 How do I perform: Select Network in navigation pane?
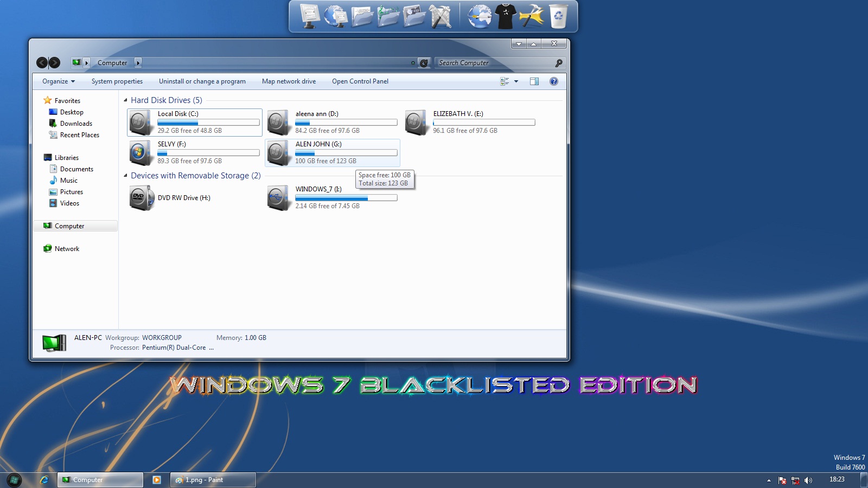pyautogui.click(x=61, y=249)
